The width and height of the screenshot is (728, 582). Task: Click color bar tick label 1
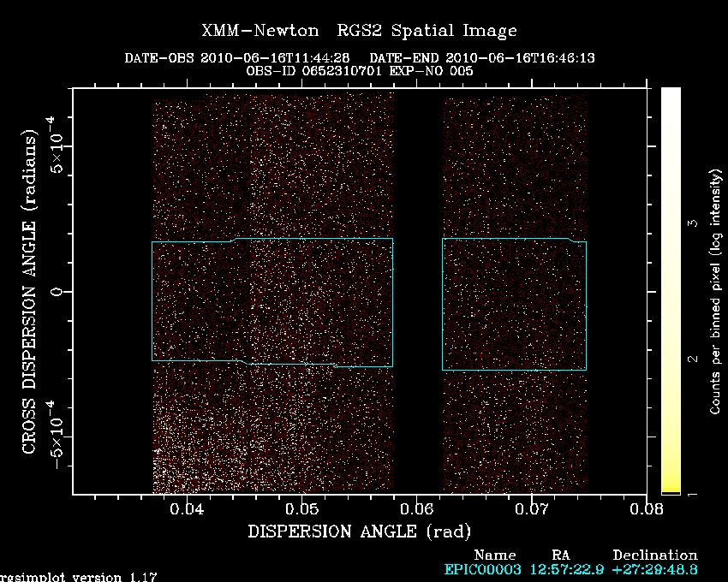point(693,495)
